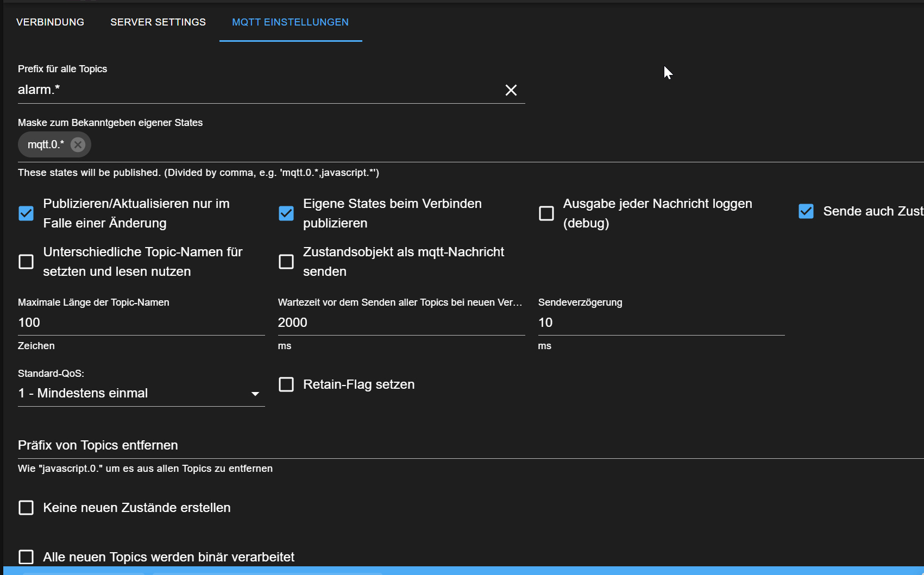Enable the Retain-Flag setzen checkbox
The height and width of the screenshot is (575, 924).
coord(286,384)
